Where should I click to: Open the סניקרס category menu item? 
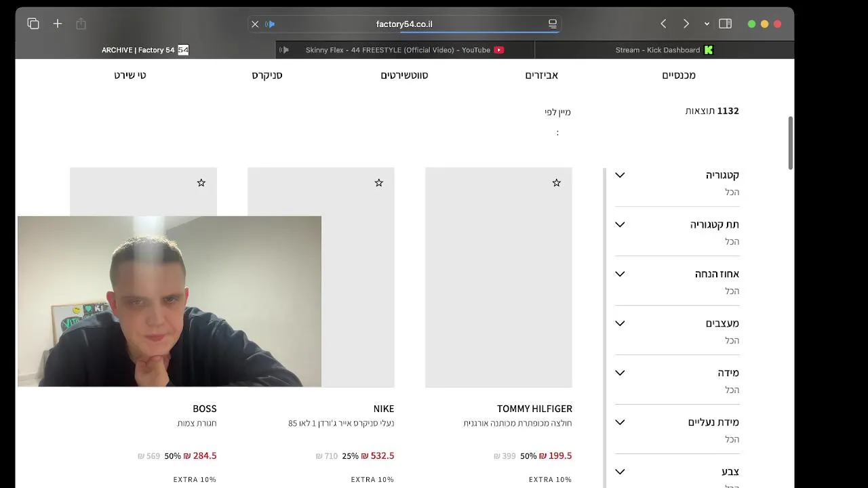point(267,75)
